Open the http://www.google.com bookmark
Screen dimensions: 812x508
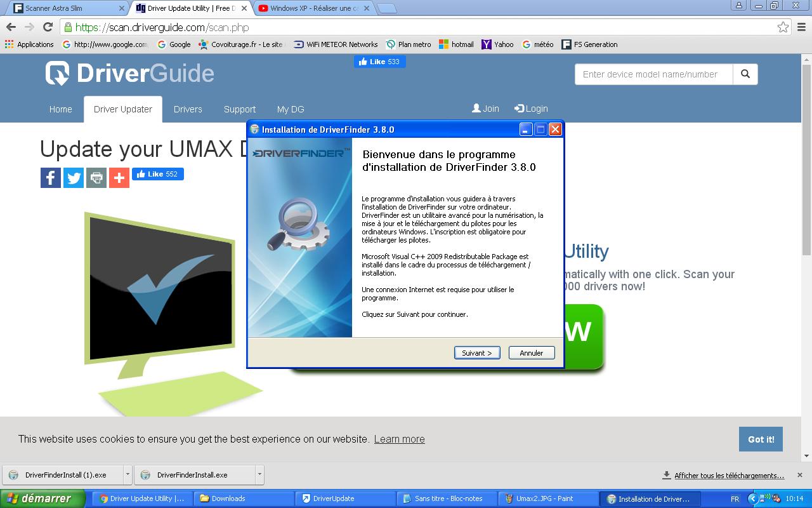[x=105, y=44]
